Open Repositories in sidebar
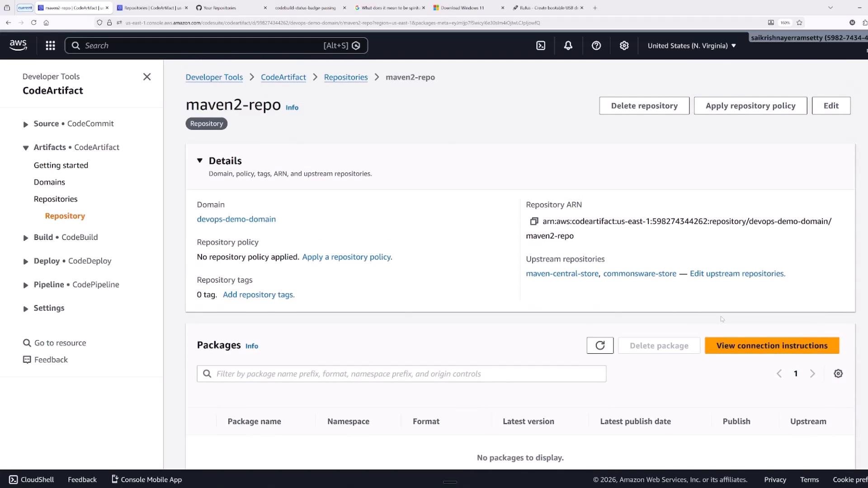This screenshot has height=488, width=868. point(56,199)
